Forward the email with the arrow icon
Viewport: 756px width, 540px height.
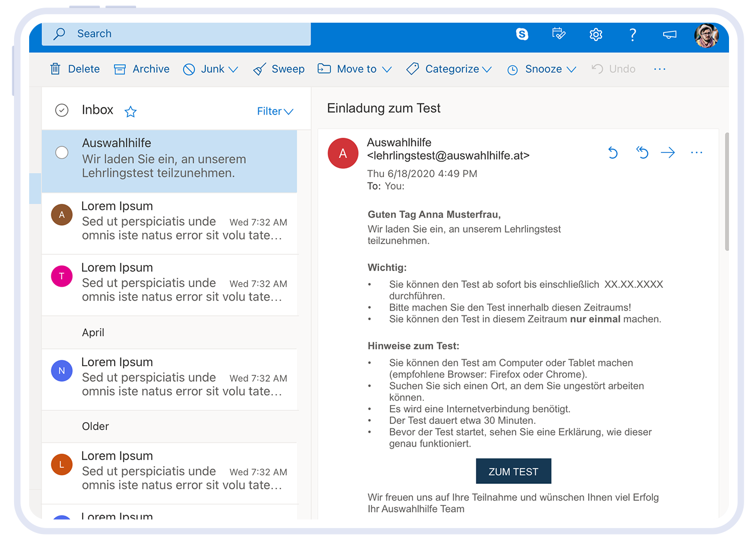(668, 153)
